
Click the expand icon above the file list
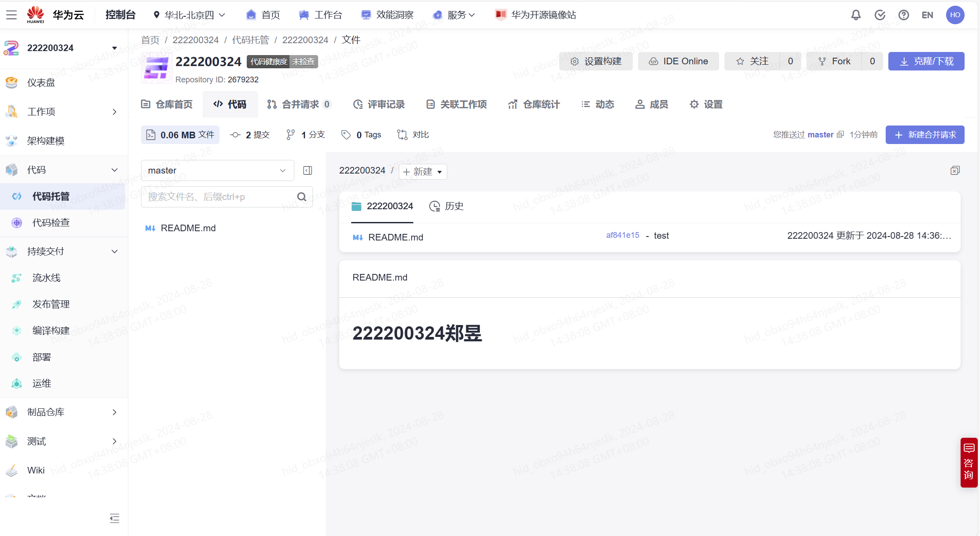(x=955, y=170)
